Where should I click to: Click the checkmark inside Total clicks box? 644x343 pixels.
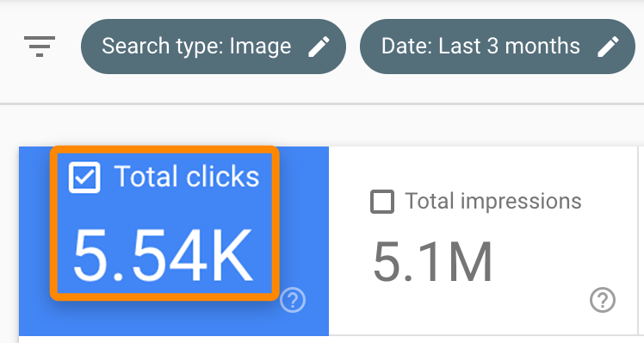click(x=84, y=178)
